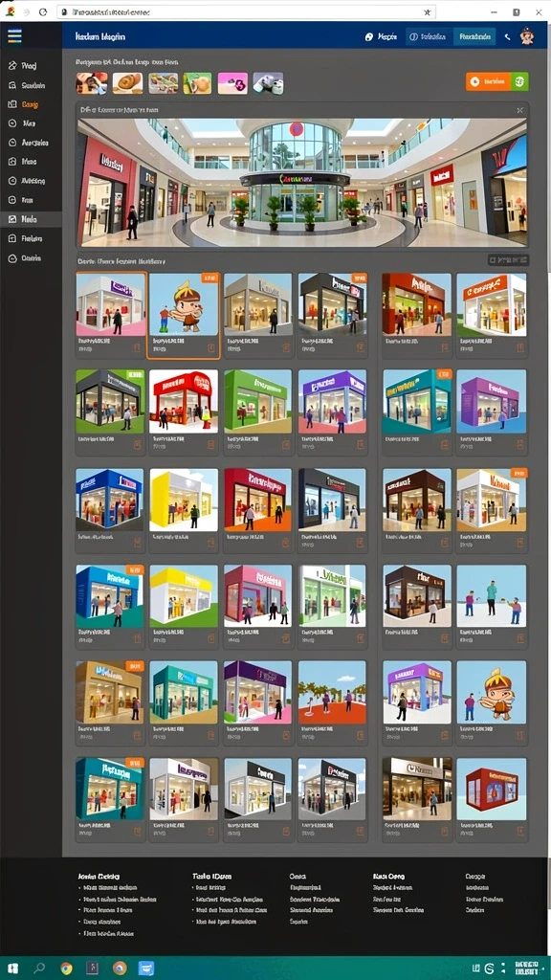Click the orange badge on the bordered cartoon card

pyautogui.click(x=209, y=278)
